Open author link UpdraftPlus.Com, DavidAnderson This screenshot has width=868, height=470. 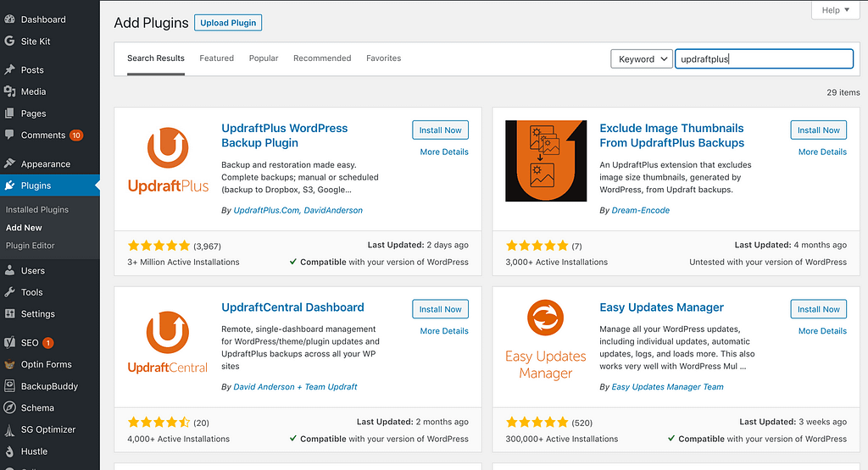pos(298,210)
